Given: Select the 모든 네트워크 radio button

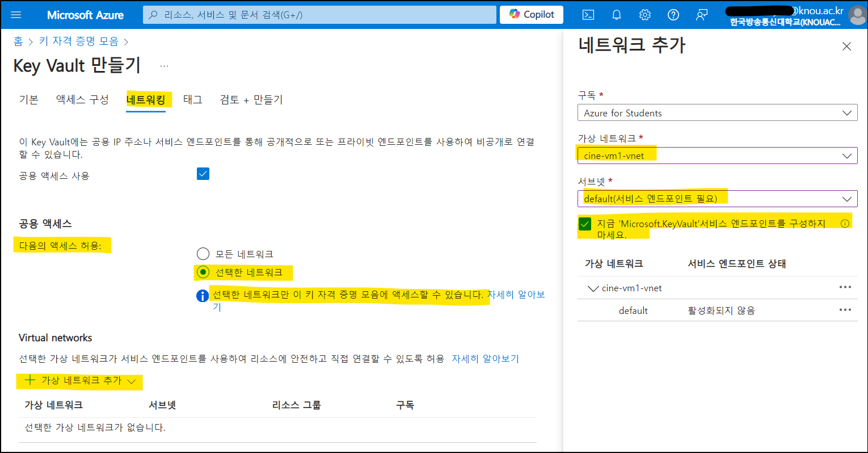Looking at the screenshot, I should pyautogui.click(x=203, y=254).
